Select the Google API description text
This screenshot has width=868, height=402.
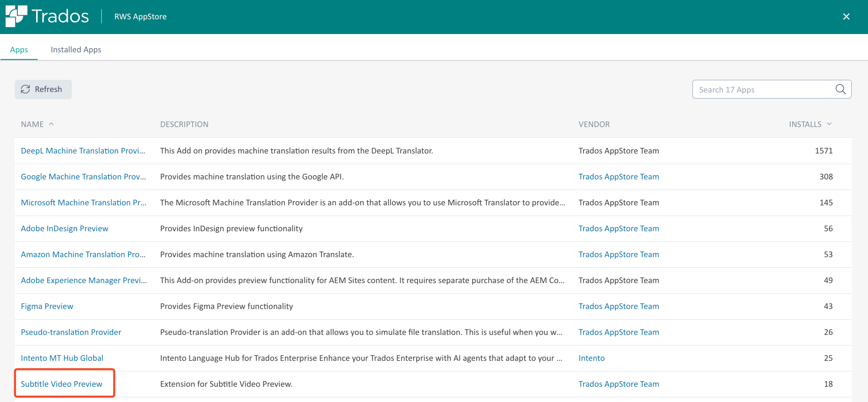pos(252,177)
